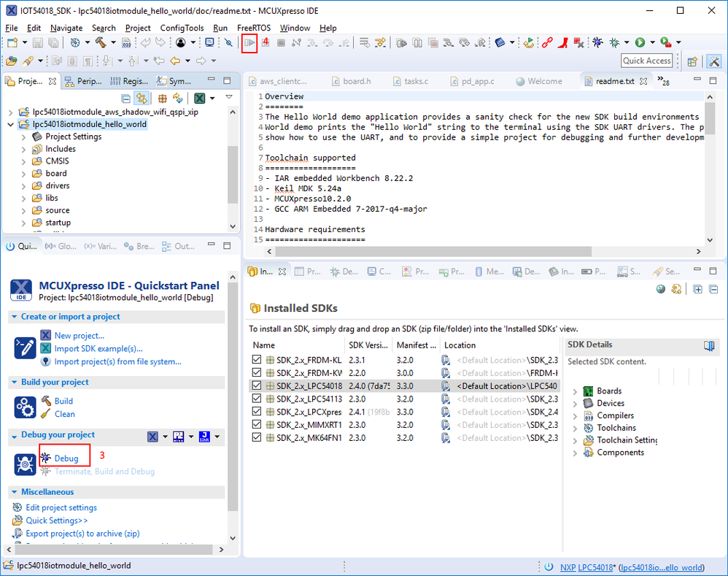728x576 pixels.
Task: Toggle the SDK_2.x_LPC54113 checkbox
Action: tap(257, 399)
